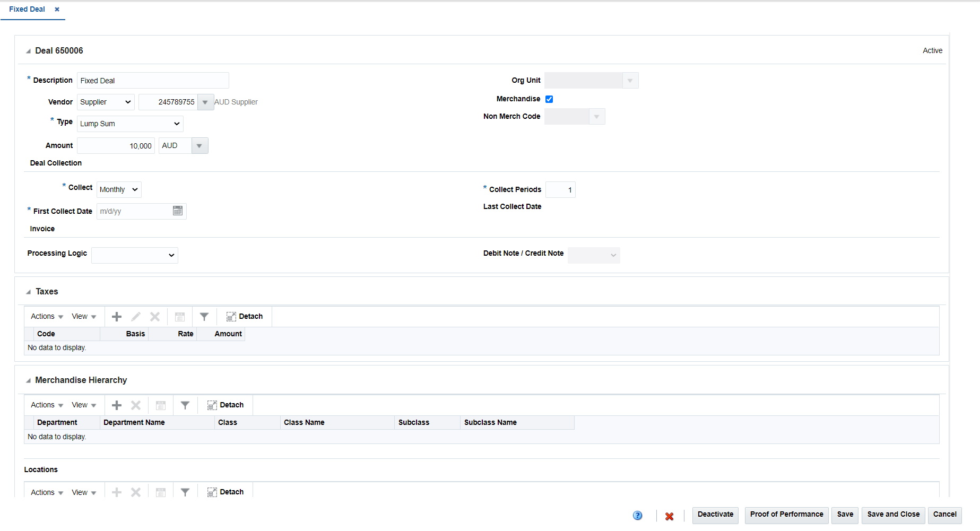
Task: Click the Save and Close button
Action: click(893, 515)
